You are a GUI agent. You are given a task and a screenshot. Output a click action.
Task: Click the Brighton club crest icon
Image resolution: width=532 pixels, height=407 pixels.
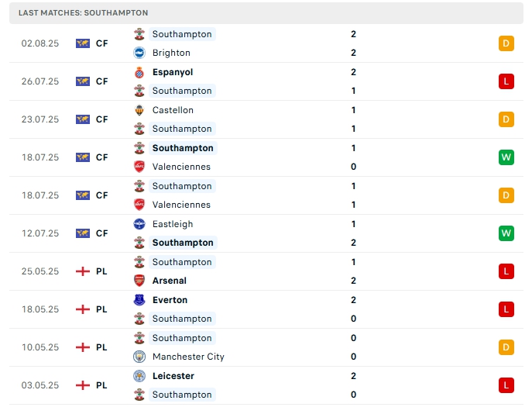[x=139, y=53]
